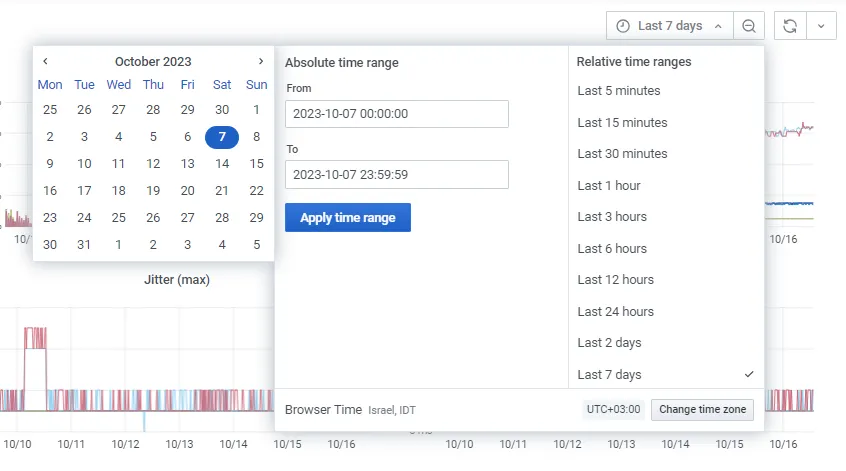Screen dimensions: 846x471
Task: Click the To date input field
Action: pos(397,174)
